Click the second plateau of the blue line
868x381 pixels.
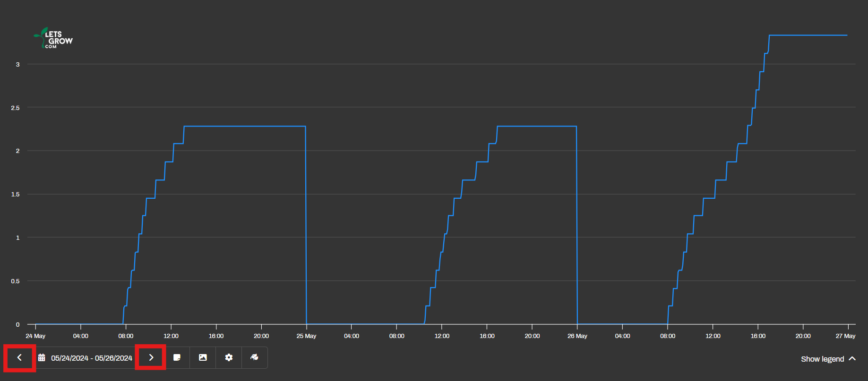(x=536, y=126)
